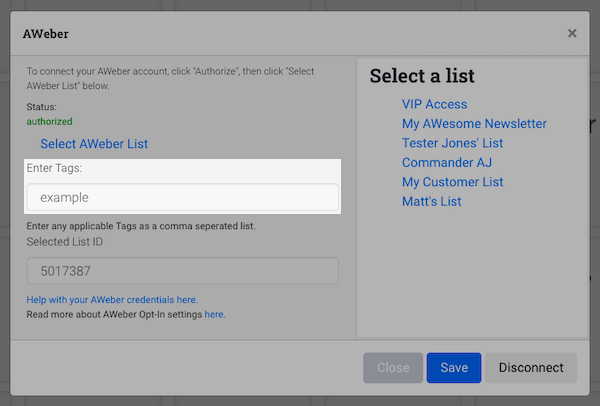Choose the VIP Access list

(x=434, y=104)
